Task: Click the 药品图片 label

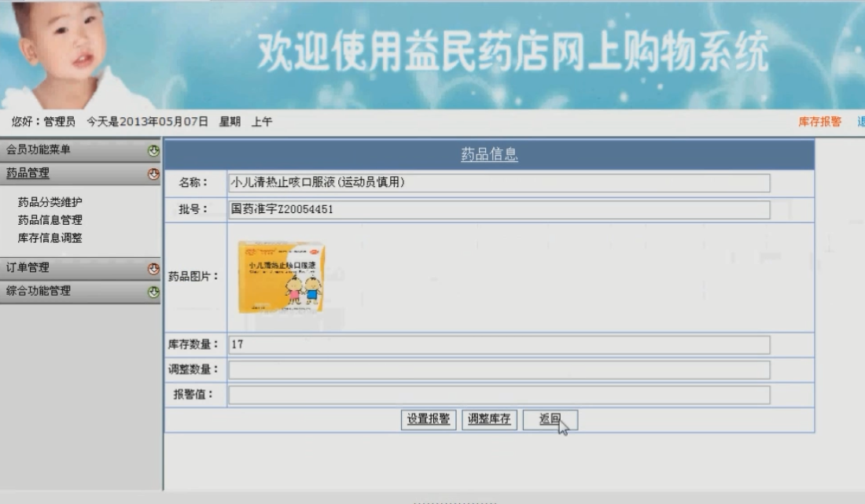Action: pyautogui.click(x=193, y=276)
